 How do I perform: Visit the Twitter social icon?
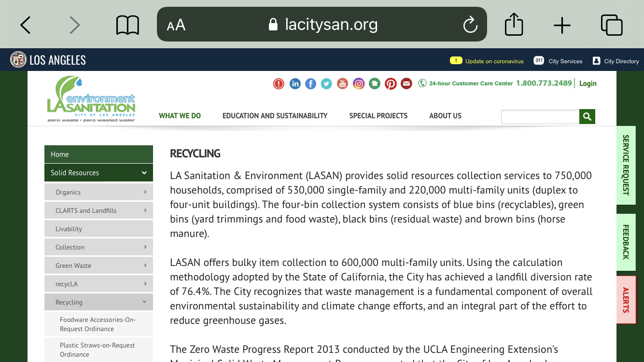(x=327, y=84)
